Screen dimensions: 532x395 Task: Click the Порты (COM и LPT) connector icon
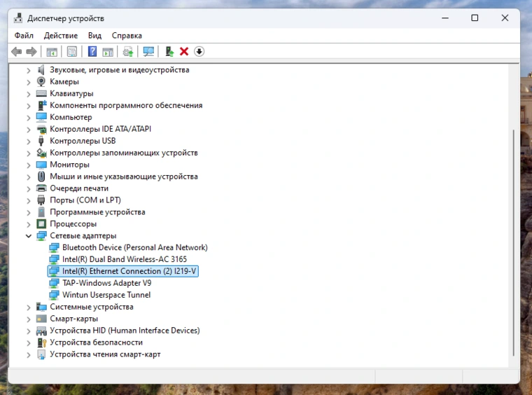point(41,200)
